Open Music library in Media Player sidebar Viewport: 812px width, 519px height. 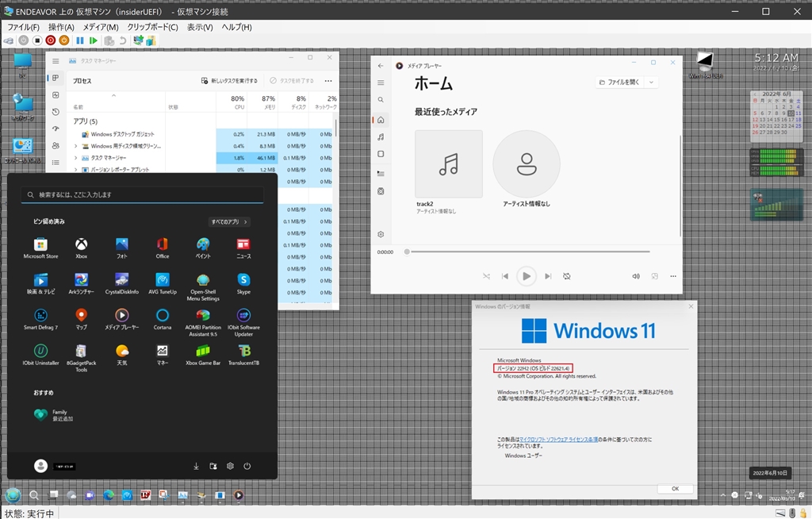click(x=381, y=137)
